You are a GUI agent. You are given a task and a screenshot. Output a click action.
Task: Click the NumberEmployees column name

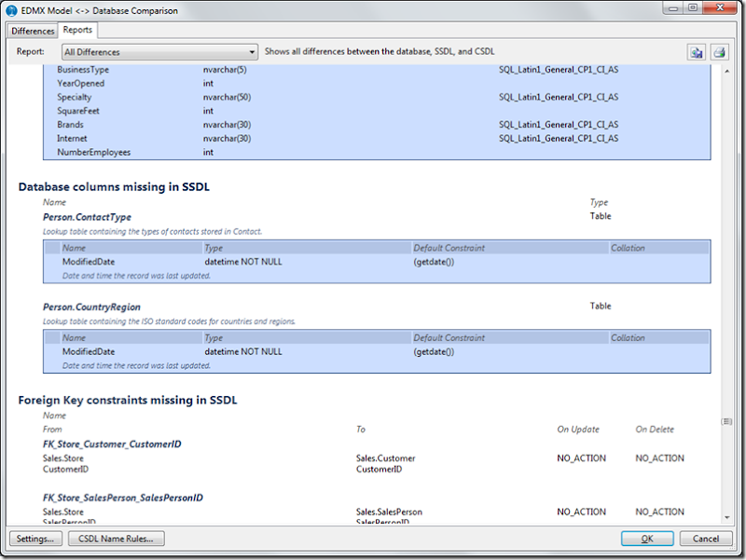pos(94,152)
